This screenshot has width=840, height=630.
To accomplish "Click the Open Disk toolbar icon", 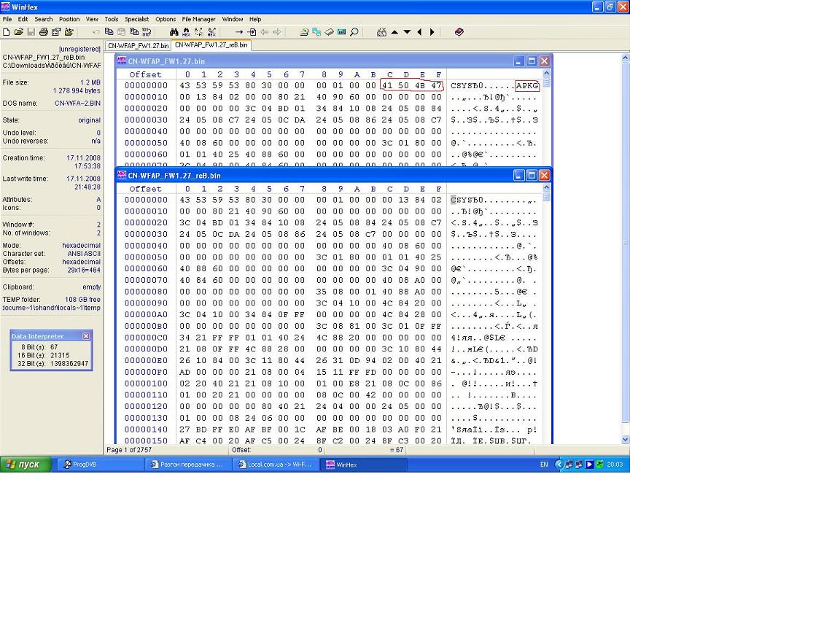I will (304, 32).
